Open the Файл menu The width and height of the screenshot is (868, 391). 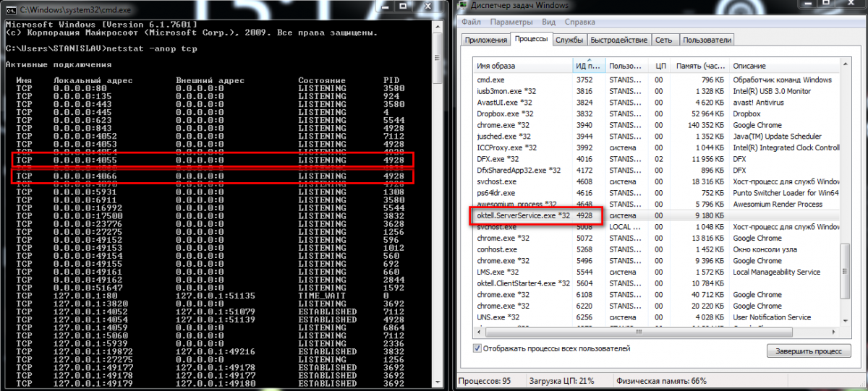[471, 22]
